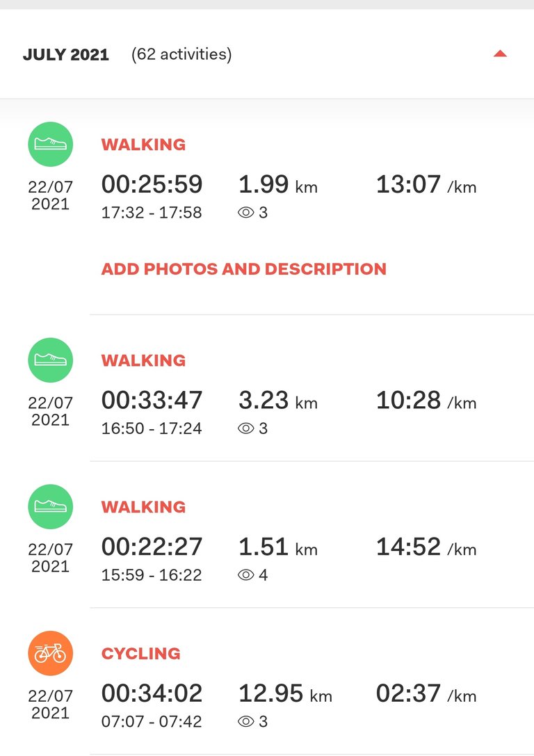Tap the green shoe icon for 17:32 walk
The height and width of the screenshot is (756, 534).
tap(51, 144)
